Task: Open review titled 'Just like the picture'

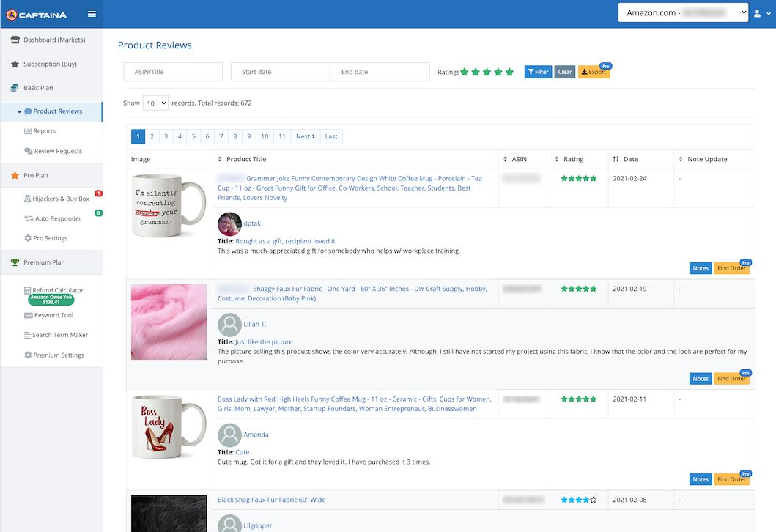Action: tap(264, 342)
